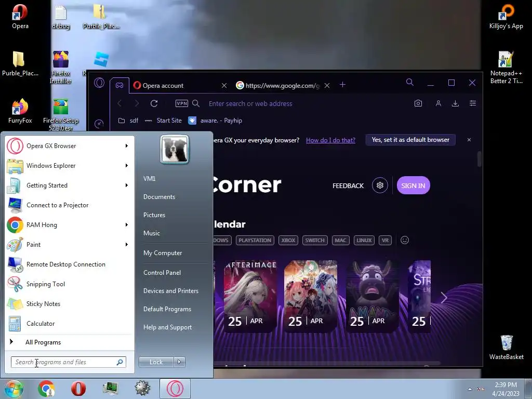The image size is (532, 399).
Task: Open Control Panel from Start menu
Action: click(x=162, y=273)
